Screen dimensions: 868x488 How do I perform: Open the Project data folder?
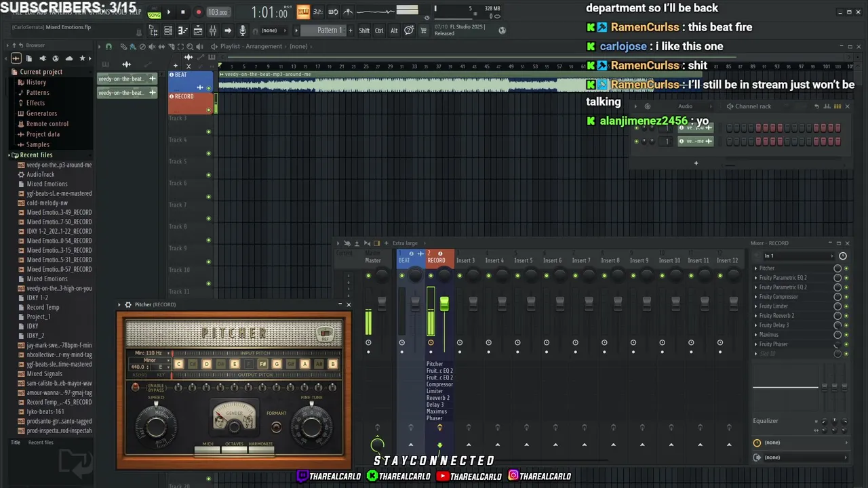point(43,134)
